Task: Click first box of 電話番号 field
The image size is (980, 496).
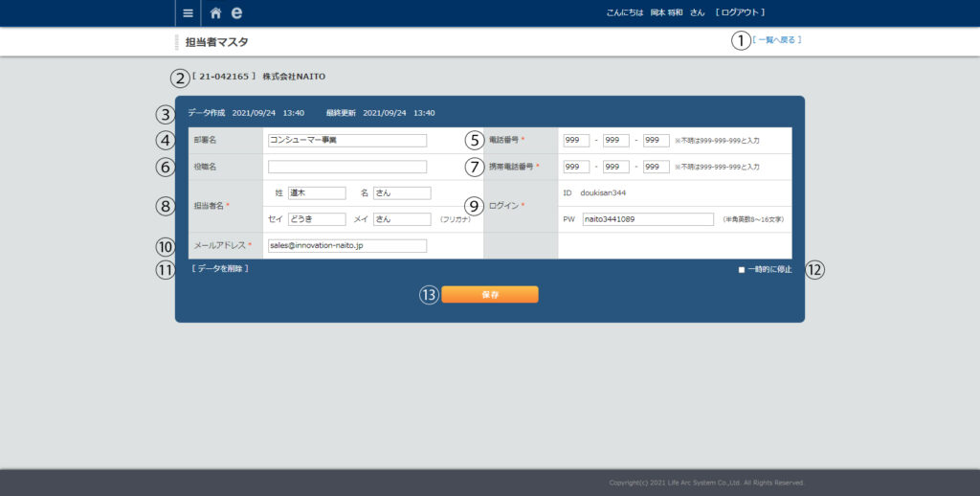Action: [576, 140]
